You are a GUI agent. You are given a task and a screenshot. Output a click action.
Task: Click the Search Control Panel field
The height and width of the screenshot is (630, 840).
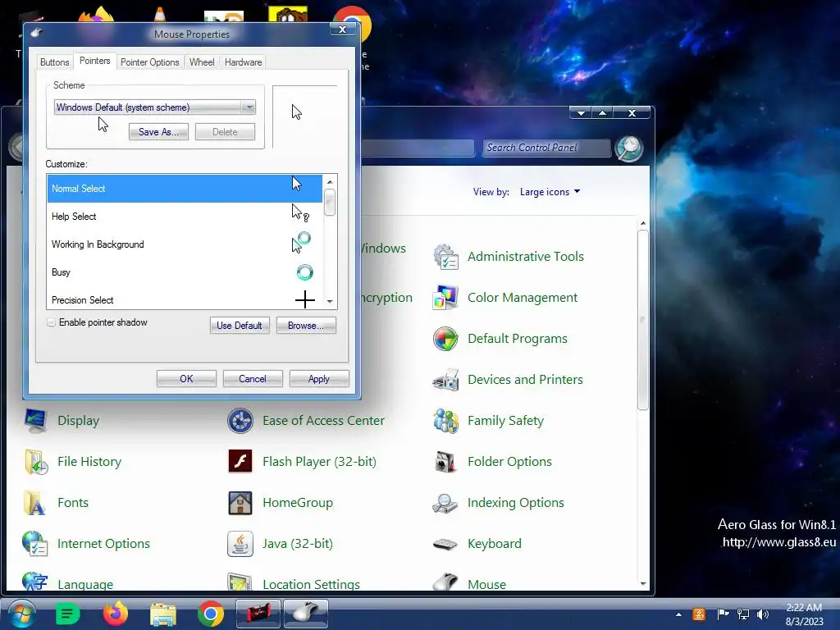click(x=546, y=148)
